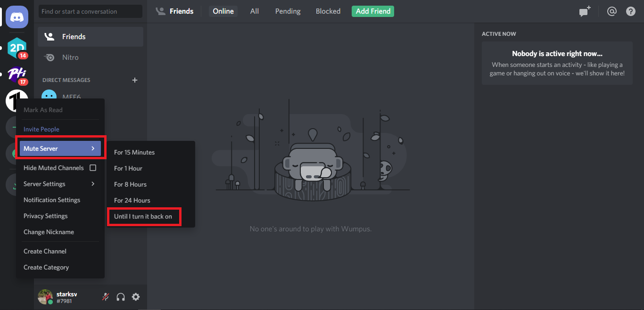Expand the Mute Server submenu arrow
644x310 pixels.
93,148
